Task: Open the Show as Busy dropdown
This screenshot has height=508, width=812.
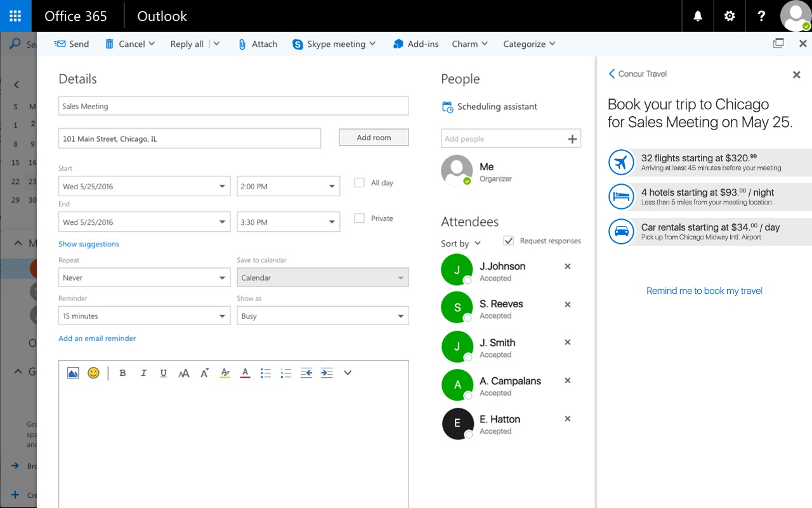Action: tap(323, 316)
